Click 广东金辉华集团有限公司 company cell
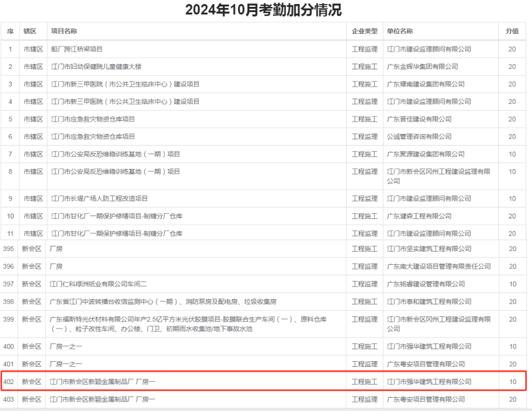The height and width of the screenshot is (411, 532). [x=422, y=66]
